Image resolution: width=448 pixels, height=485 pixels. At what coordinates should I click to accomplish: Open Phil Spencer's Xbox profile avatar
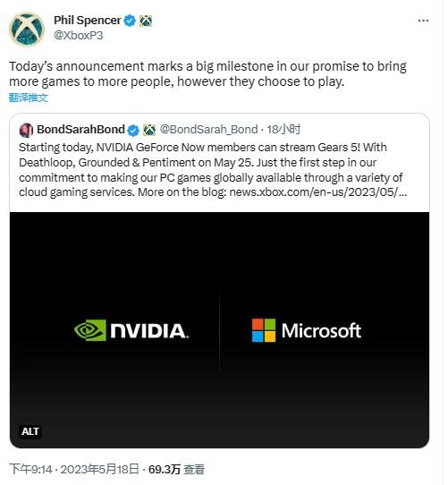pyautogui.click(x=27, y=30)
